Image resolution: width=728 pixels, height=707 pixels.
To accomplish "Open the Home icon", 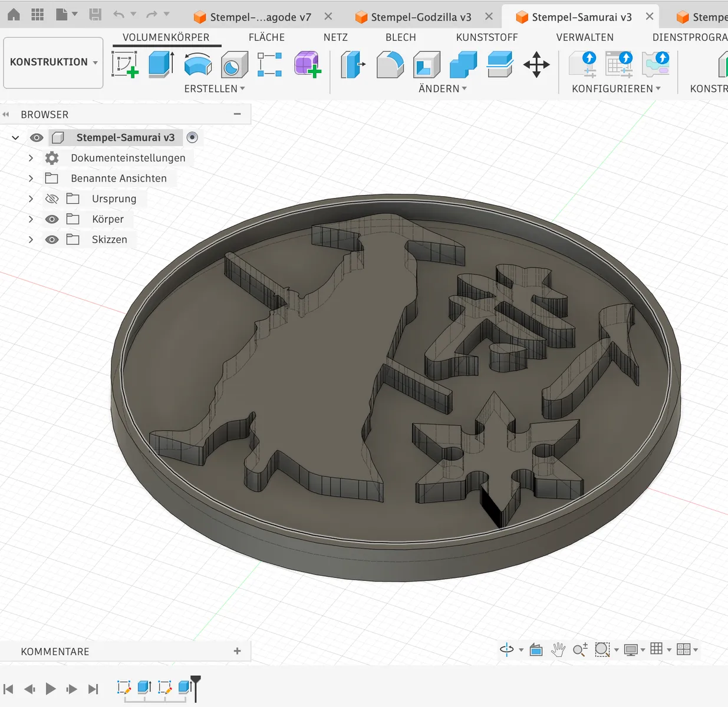I will (x=14, y=14).
